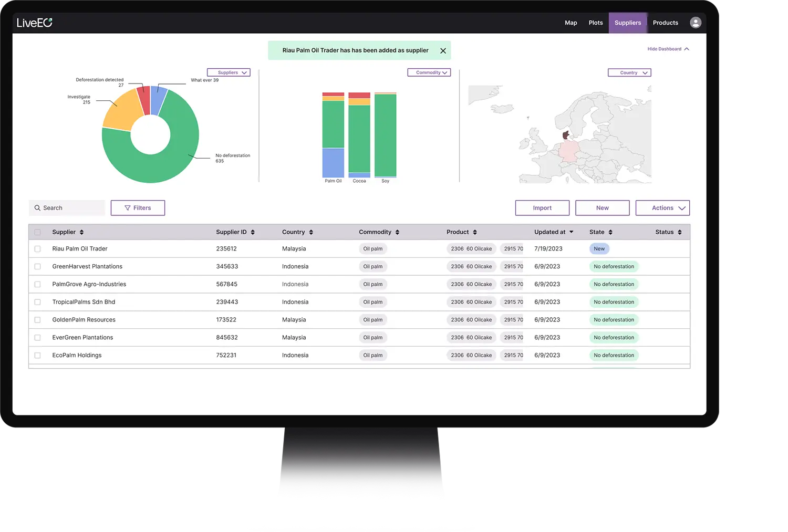The image size is (788, 532).
Task: Open the user profile avatar icon
Action: (696, 23)
